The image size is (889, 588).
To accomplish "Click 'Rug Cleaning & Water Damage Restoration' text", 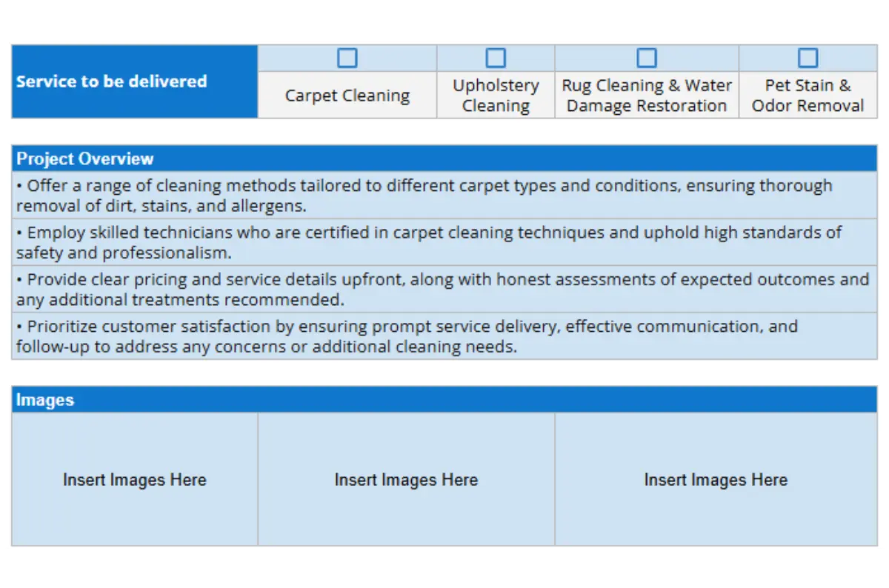I will tap(647, 96).
